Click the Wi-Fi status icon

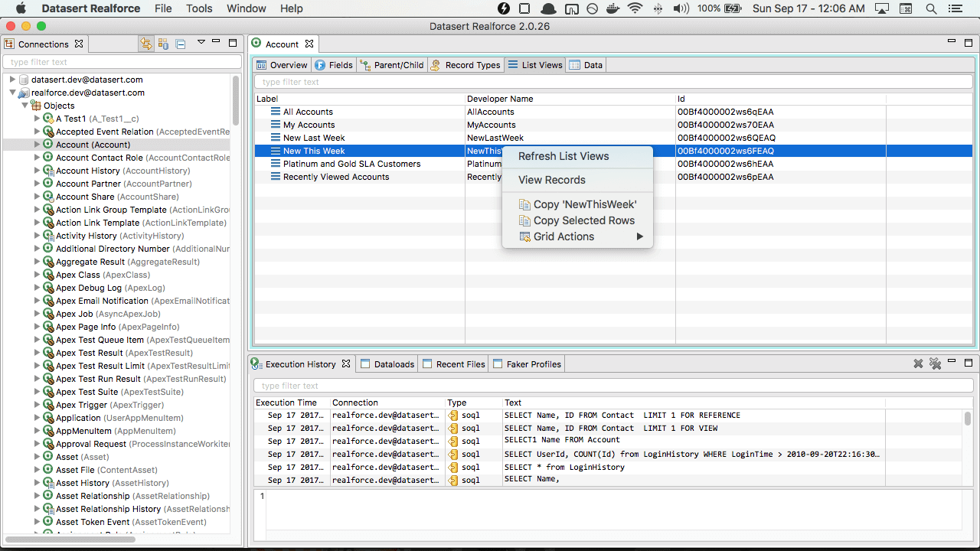(x=635, y=8)
